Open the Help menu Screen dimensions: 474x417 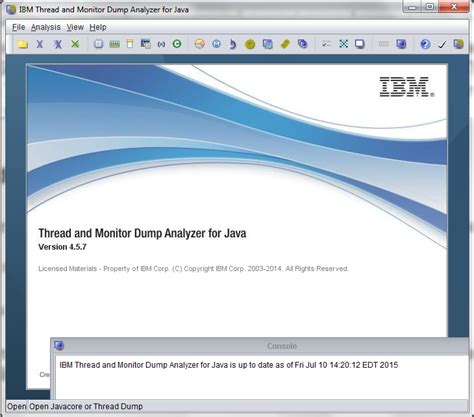pyautogui.click(x=98, y=27)
